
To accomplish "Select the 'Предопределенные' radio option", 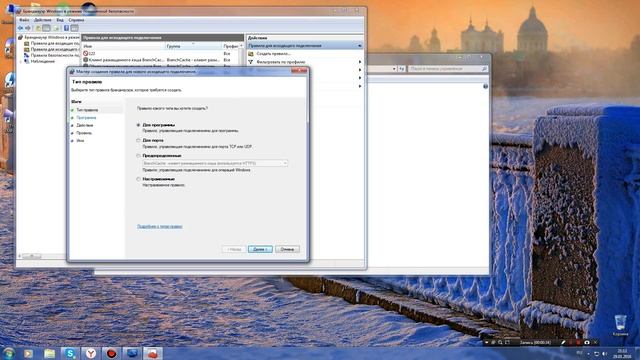I will [138, 156].
